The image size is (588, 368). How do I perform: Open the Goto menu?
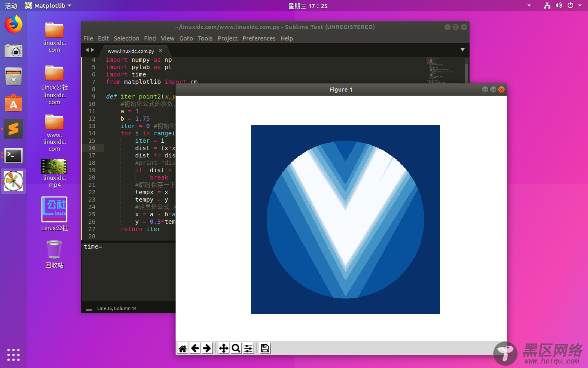pyautogui.click(x=186, y=38)
